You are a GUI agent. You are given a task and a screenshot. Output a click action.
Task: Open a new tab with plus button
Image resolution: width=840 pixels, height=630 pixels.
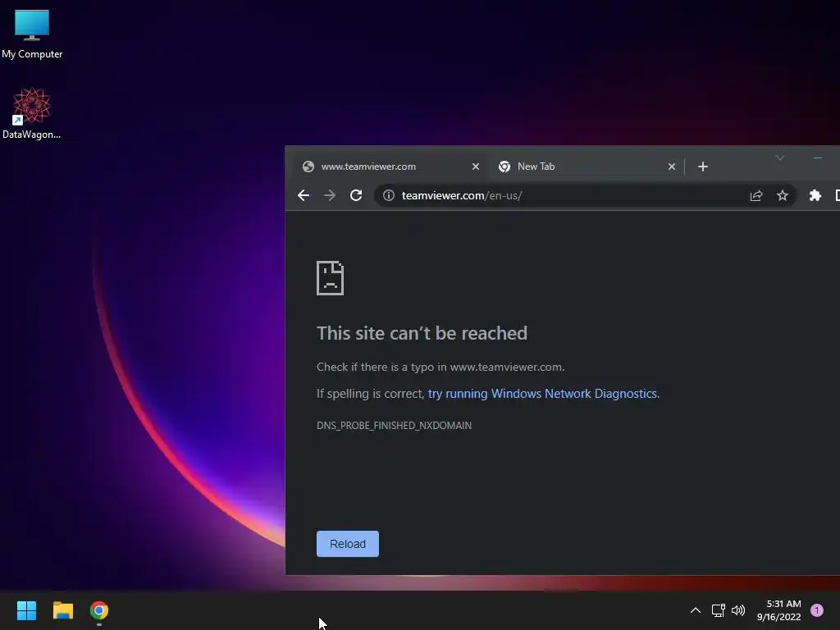coord(703,167)
